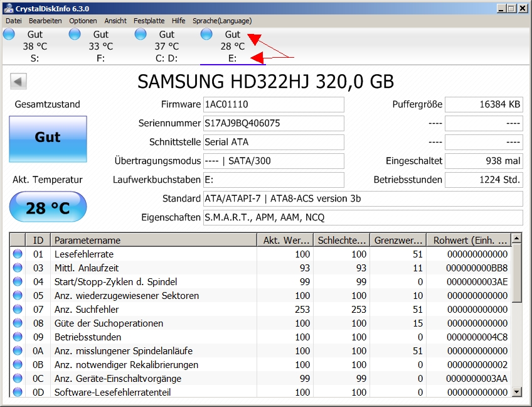Select the Lesefehlerrate parameter text

coord(84,254)
